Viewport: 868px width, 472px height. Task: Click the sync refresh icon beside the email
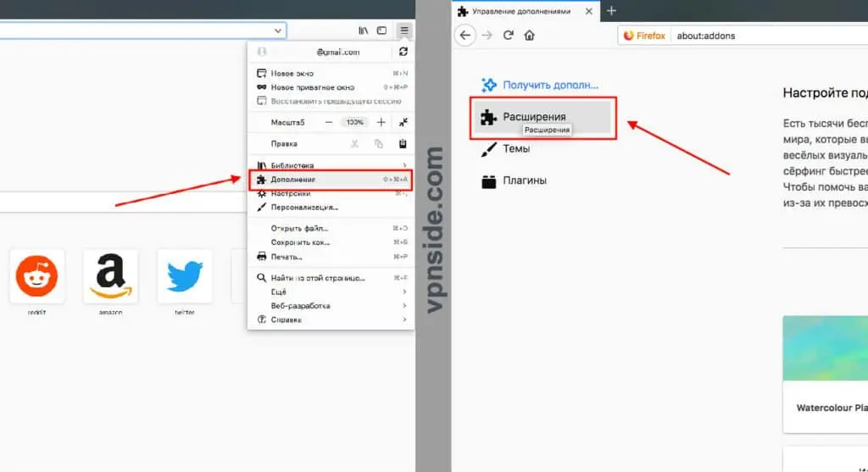tap(403, 52)
